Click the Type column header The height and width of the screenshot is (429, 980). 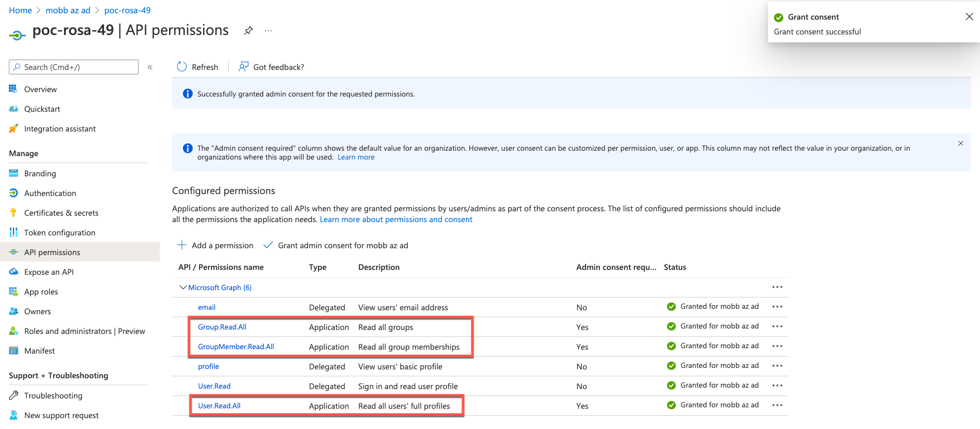[x=317, y=267]
